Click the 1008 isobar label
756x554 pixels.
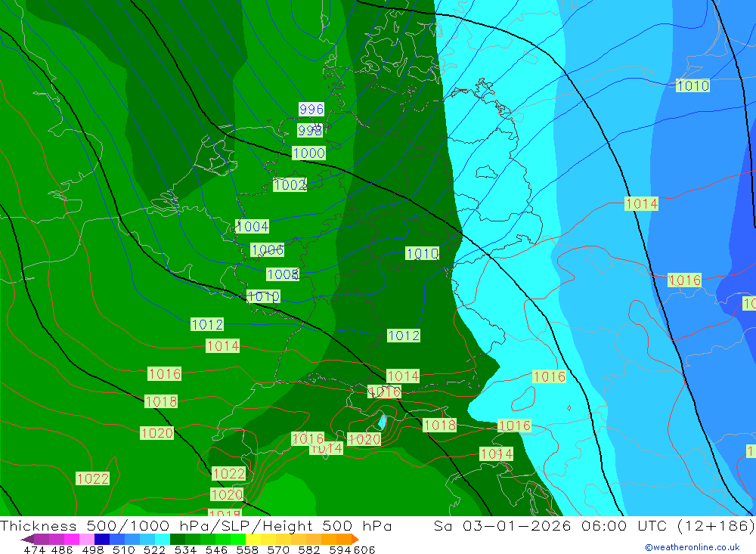(283, 274)
